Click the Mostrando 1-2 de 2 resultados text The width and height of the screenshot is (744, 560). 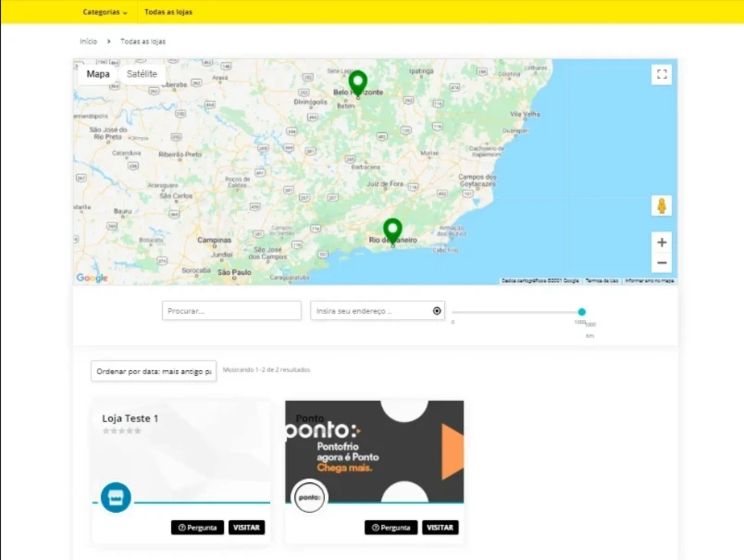(x=267, y=369)
